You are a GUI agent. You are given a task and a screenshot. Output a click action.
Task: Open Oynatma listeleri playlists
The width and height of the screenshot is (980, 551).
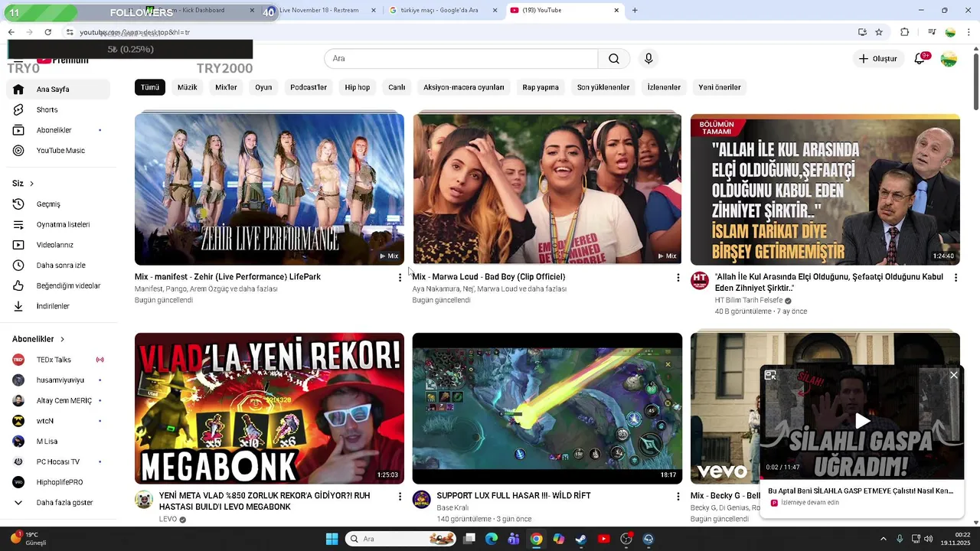click(63, 225)
